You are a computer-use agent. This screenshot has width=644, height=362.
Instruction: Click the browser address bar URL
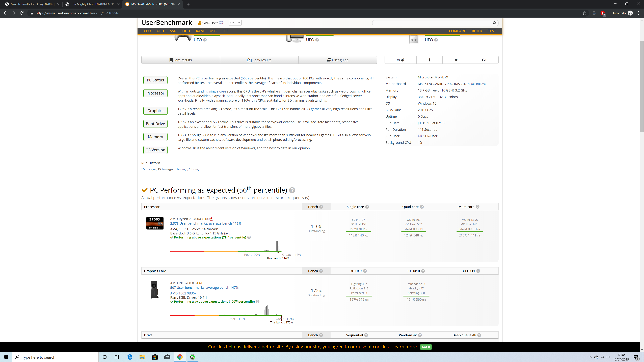coord(76,13)
